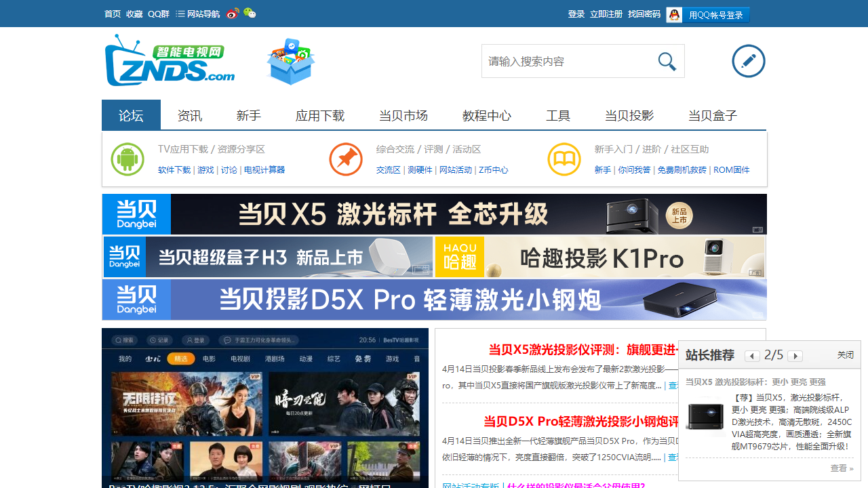Click the ZNDS site logo

[170, 61]
